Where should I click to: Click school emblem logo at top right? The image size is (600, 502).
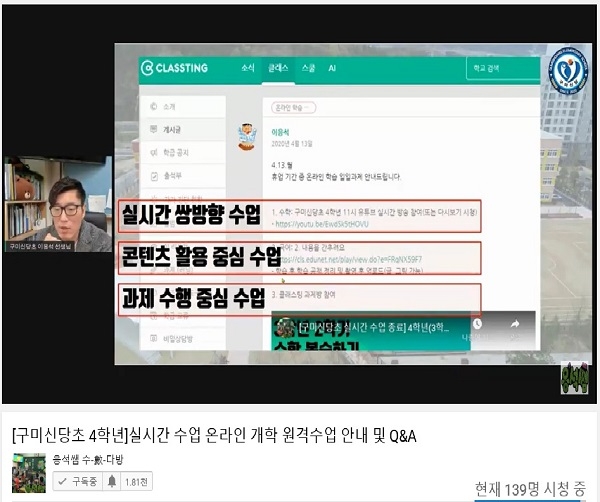(568, 72)
